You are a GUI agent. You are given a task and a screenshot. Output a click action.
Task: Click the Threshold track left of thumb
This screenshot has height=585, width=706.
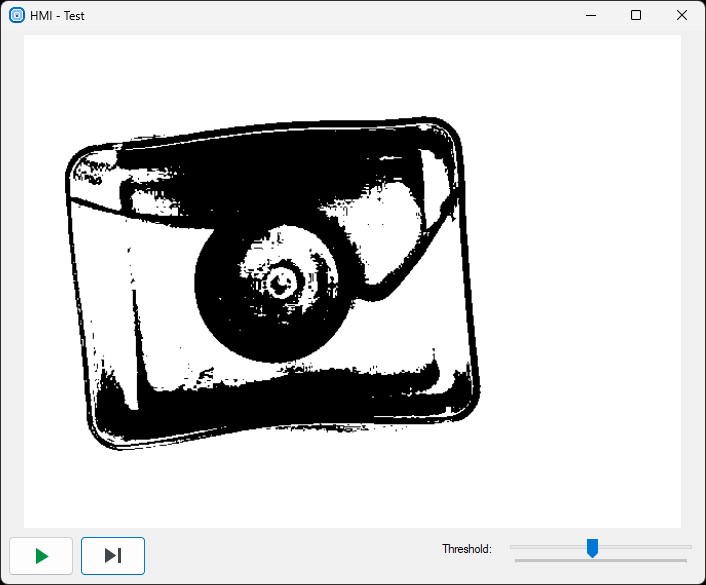[548, 547]
